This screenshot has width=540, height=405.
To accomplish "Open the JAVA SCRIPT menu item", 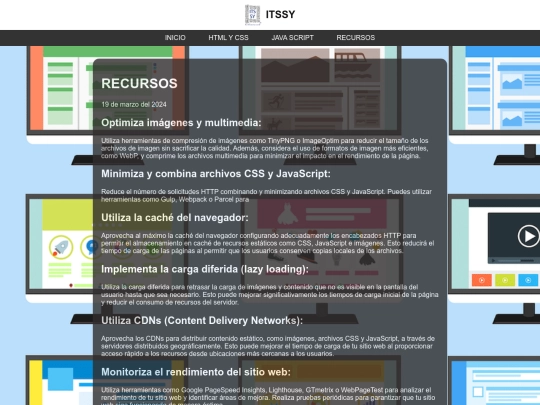I will (x=292, y=38).
